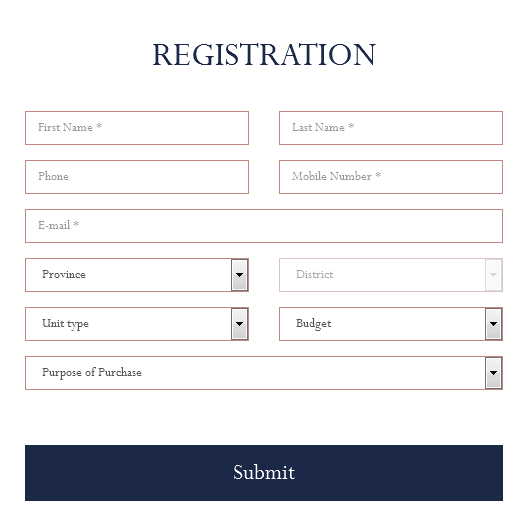Click the asterisk after First Name placeholder
The width and height of the screenshot is (532, 516).
click(x=99, y=126)
